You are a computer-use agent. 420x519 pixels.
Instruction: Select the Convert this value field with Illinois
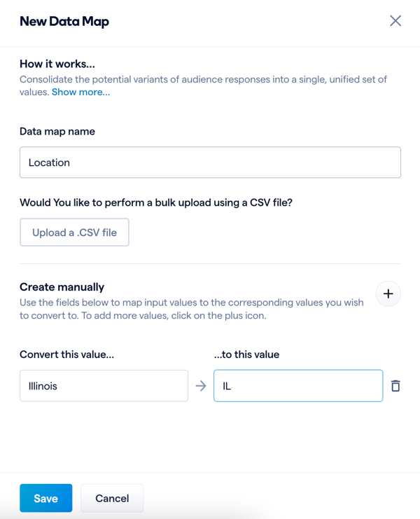click(104, 386)
